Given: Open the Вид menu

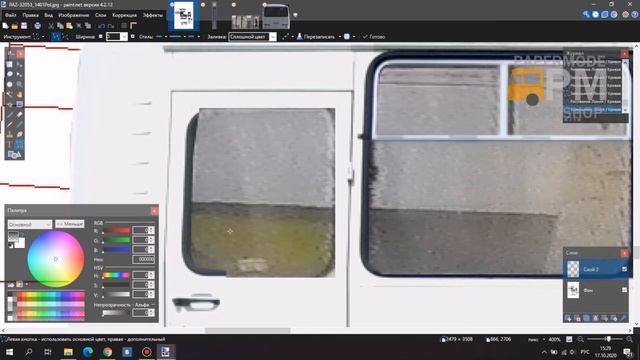Looking at the screenshot, I should point(48,15).
